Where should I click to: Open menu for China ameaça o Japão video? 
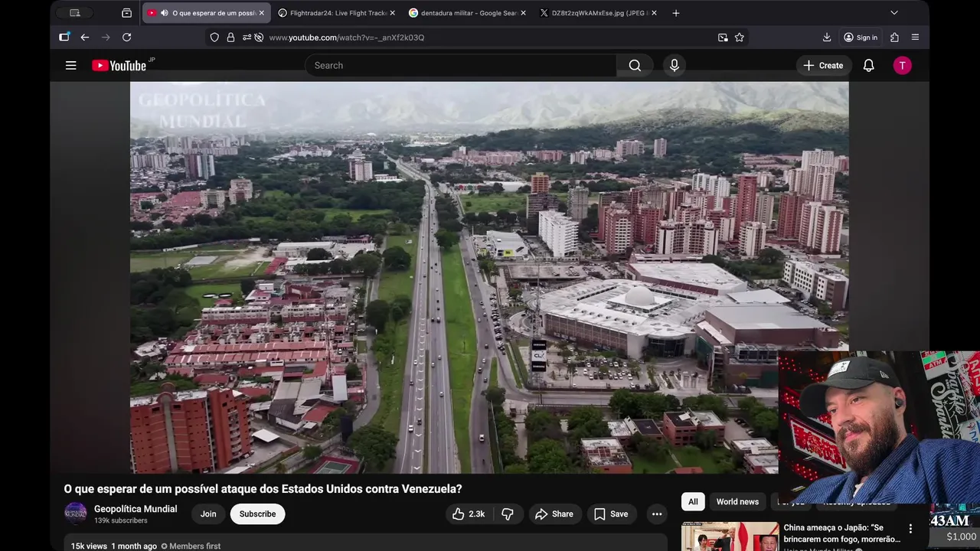click(x=910, y=529)
